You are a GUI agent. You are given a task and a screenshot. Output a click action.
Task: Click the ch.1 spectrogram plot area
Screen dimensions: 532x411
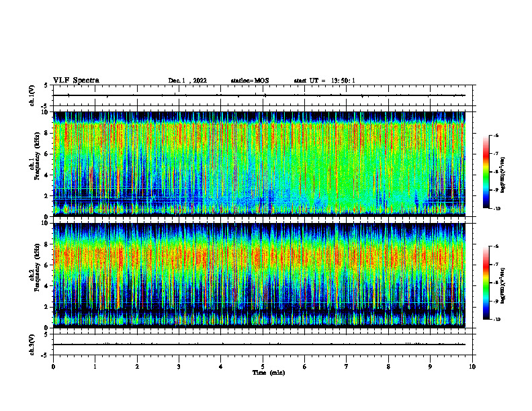(259, 164)
